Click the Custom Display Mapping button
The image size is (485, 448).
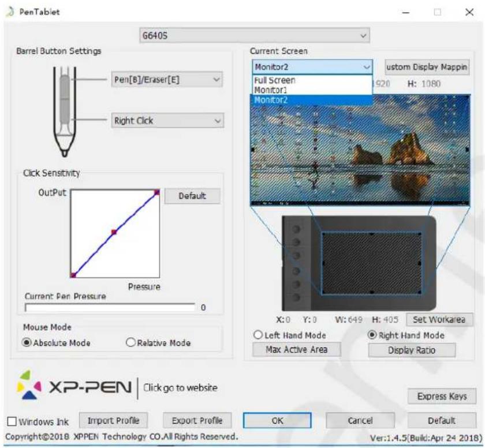(427, 67)
